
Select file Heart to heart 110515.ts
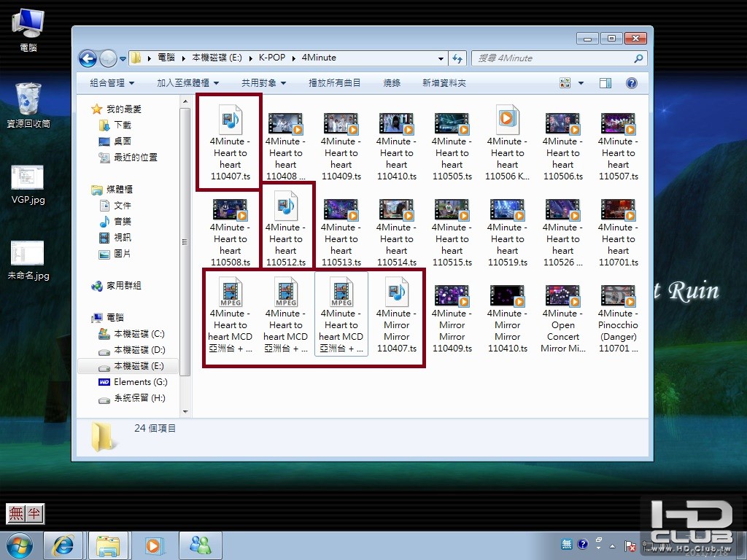(452, 233)
